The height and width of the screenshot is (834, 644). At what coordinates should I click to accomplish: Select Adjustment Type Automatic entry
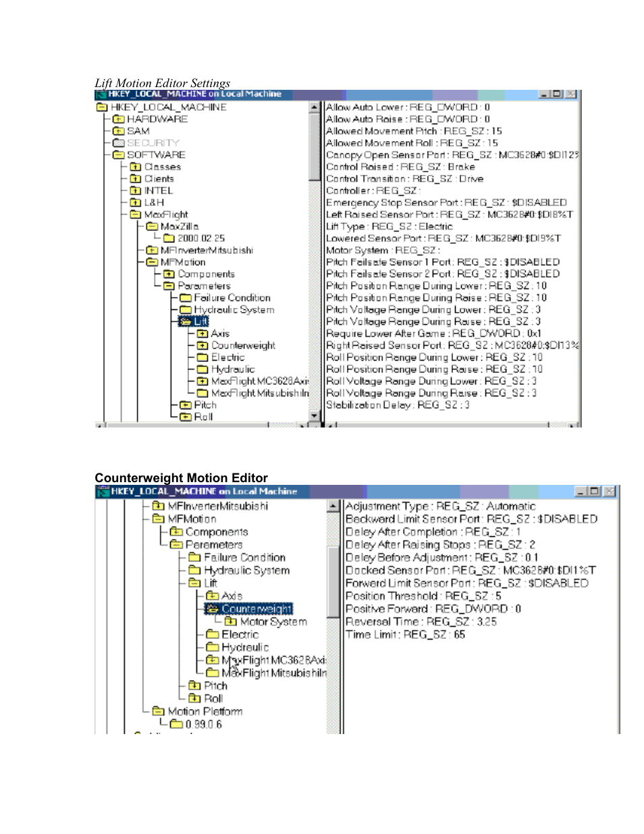pos(441,506)
